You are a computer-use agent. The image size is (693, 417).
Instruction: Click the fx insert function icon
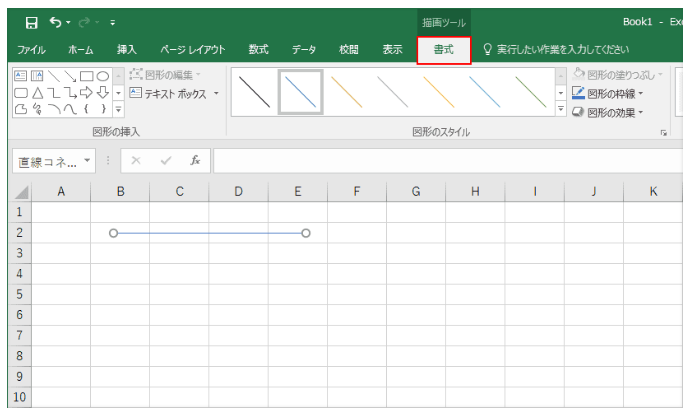tap(196, 160)
